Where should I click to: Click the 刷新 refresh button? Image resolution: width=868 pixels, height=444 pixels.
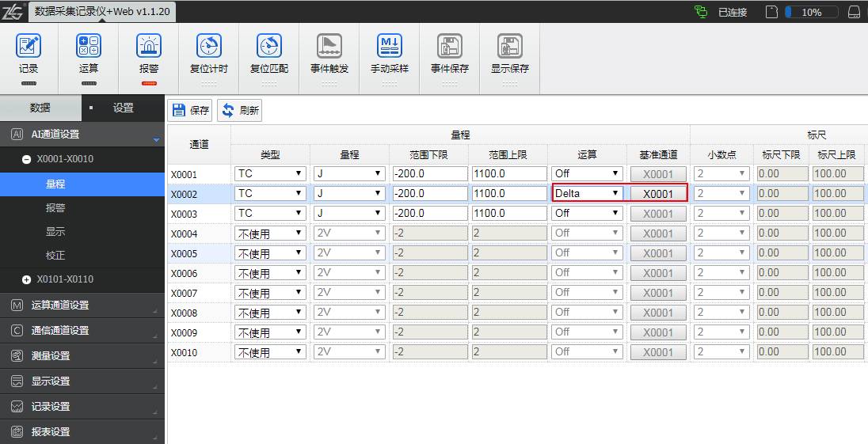coord(240,111)
